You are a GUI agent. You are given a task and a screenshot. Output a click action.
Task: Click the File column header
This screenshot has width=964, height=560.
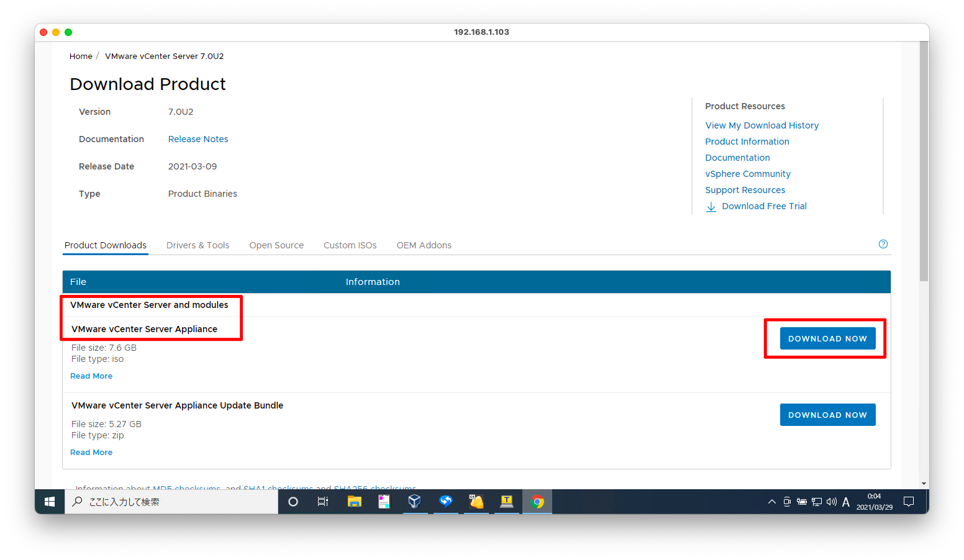click(78, 282)
